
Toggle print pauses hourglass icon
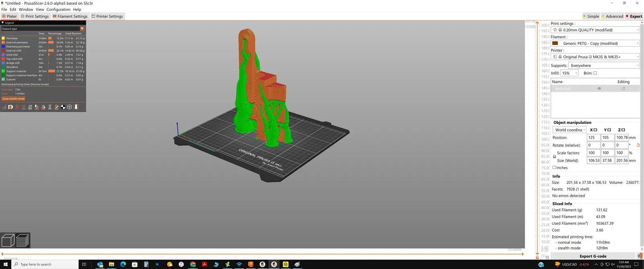tap(50, 107)
